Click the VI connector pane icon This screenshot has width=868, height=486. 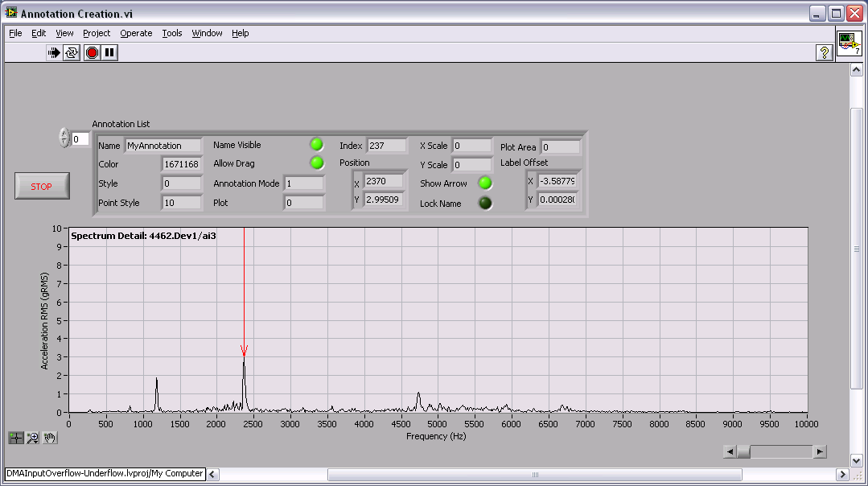coord(849,43)
